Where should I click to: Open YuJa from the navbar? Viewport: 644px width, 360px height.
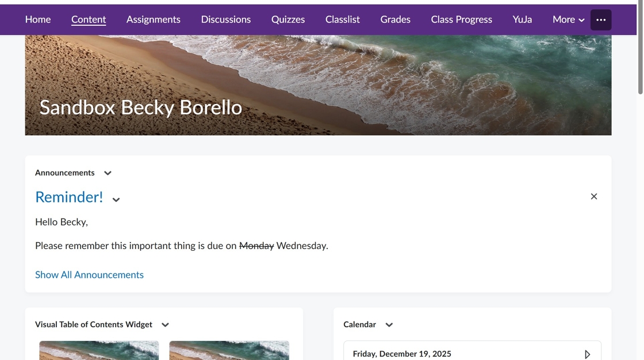click(x=522, y=20)
